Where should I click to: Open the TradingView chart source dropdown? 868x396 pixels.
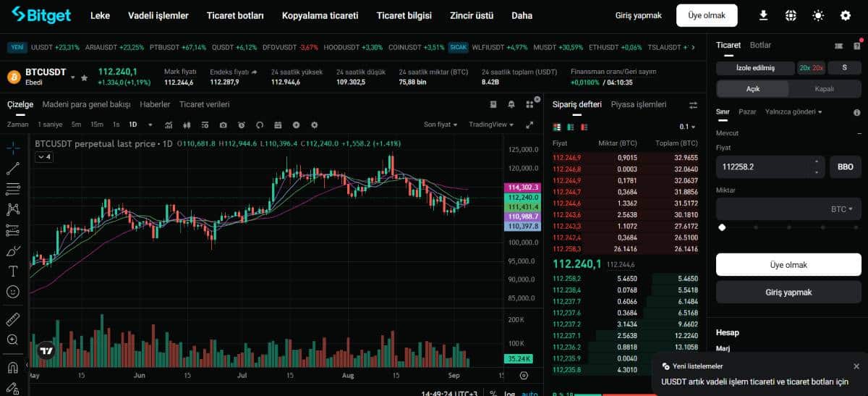[493, 125]
